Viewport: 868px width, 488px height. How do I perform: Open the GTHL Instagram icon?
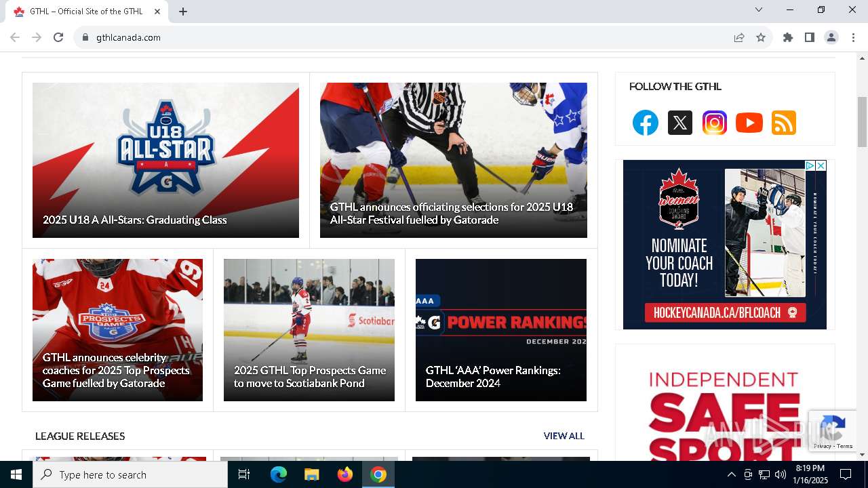click(714, 123)
